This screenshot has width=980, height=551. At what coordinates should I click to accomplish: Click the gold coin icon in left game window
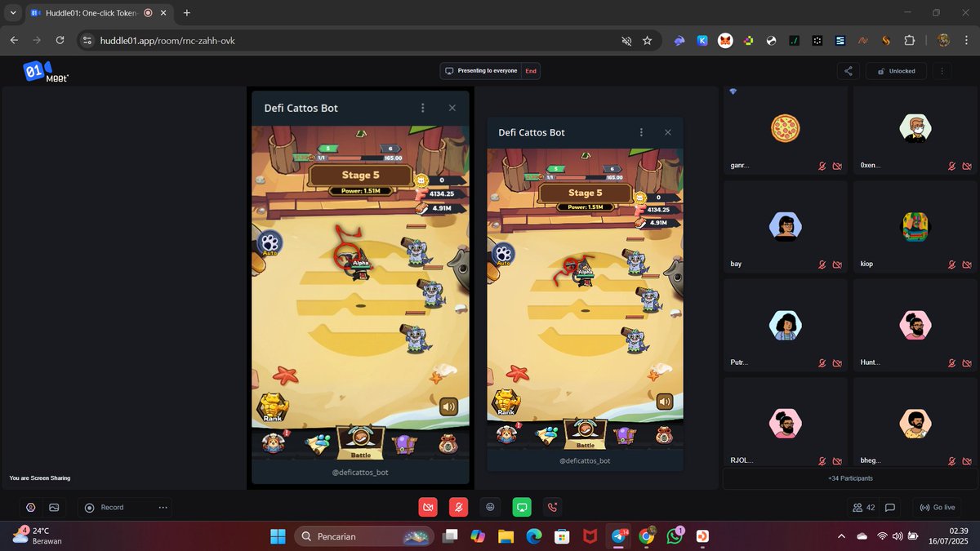pos(421,180)
